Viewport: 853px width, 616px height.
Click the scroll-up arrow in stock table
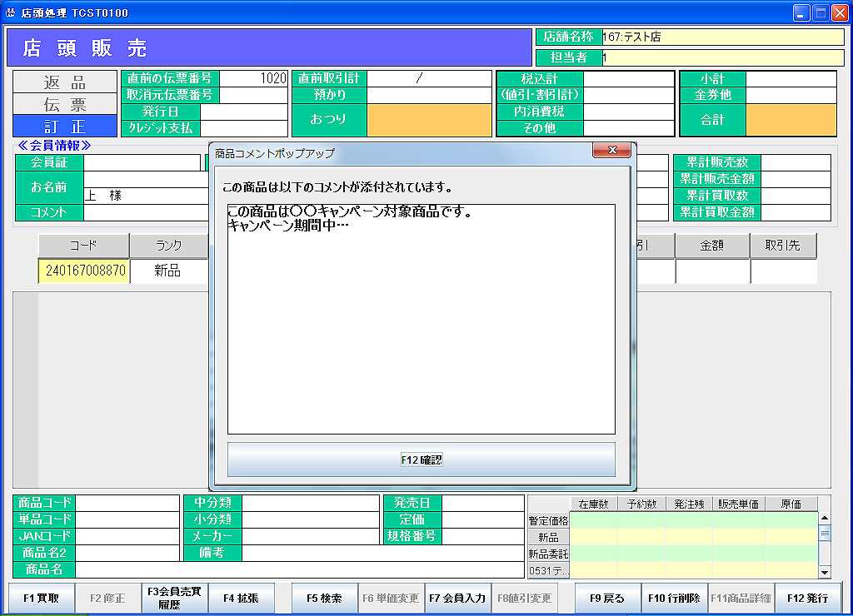tap(825, 518)
